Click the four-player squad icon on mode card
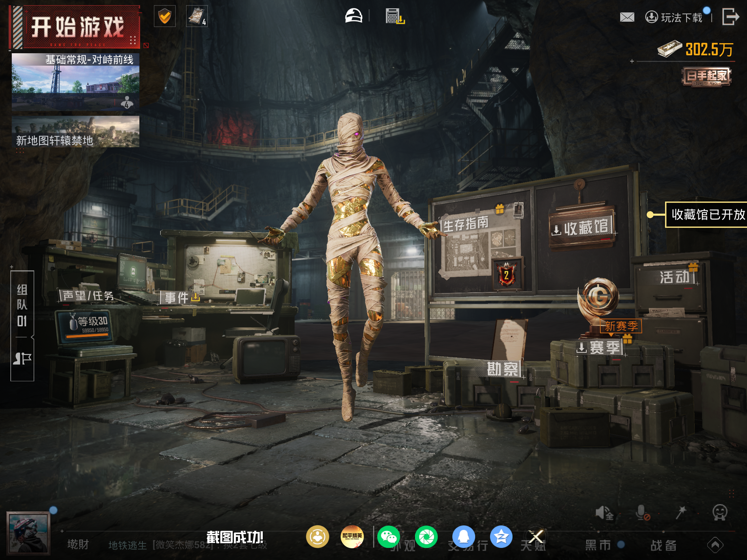Viewport: 747px width, 560px height. [x=127, y=103]
